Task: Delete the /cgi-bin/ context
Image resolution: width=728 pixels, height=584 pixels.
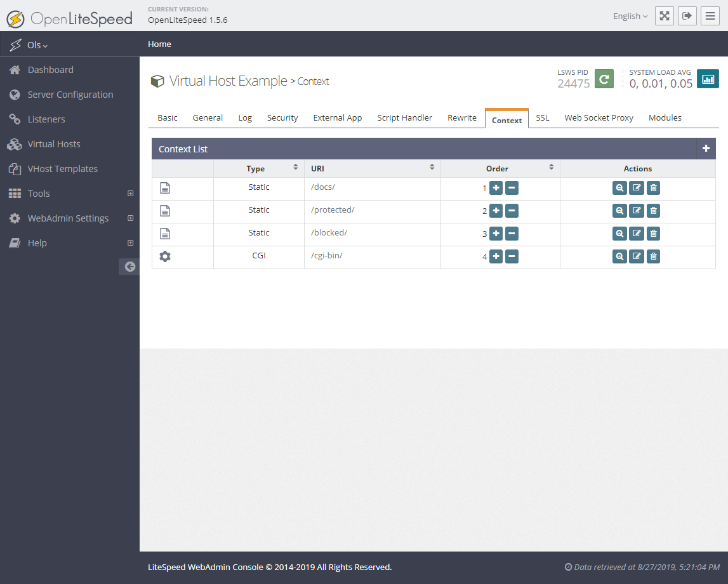Action: click(653, 256)
